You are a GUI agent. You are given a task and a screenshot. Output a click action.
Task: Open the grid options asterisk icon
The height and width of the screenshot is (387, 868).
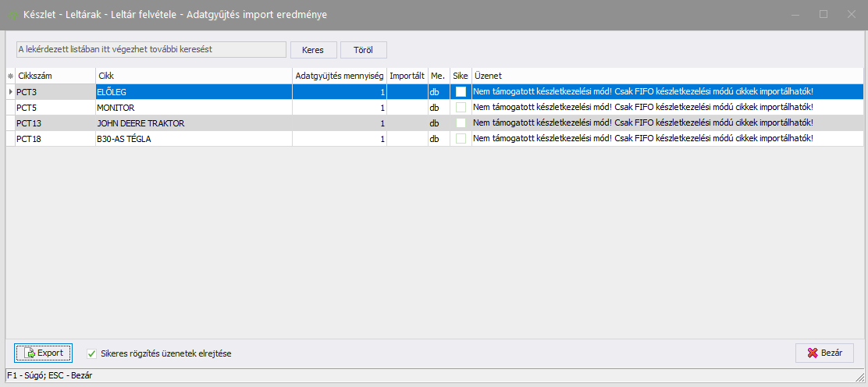tap(10, 76)
